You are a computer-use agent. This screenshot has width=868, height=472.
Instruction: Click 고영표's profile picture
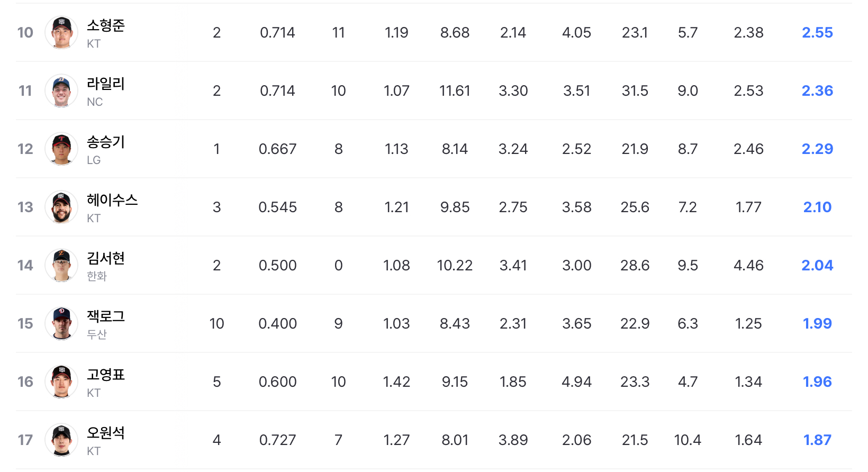pos(61,382)
